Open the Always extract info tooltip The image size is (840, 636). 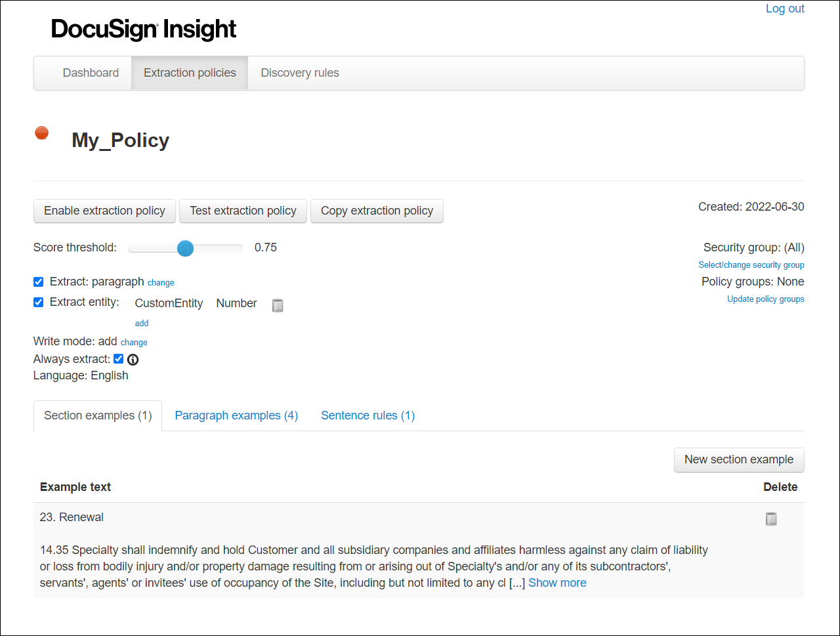tap(133, 359)
